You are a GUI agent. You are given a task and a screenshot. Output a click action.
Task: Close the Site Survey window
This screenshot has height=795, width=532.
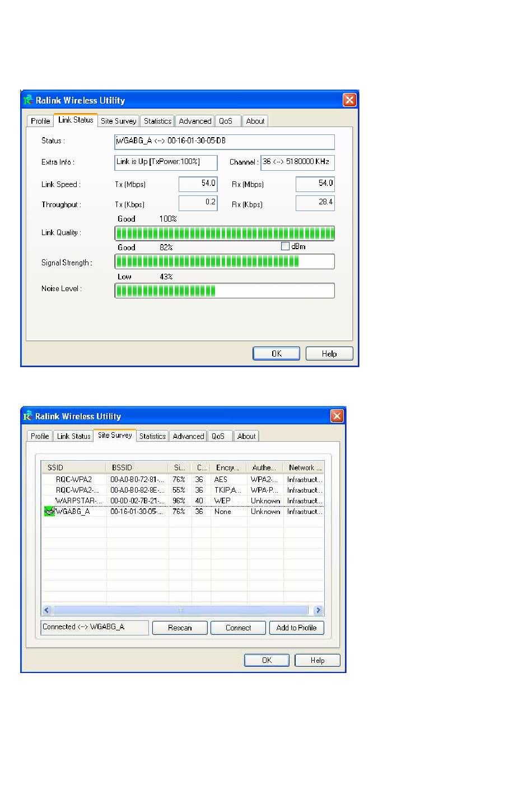pyautogui.click(x=337, y=416)
